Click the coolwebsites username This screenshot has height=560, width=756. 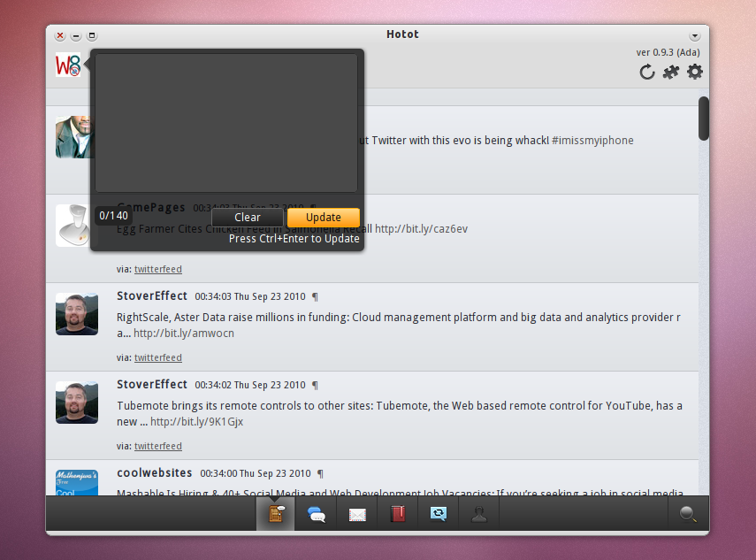click(154, 472)
